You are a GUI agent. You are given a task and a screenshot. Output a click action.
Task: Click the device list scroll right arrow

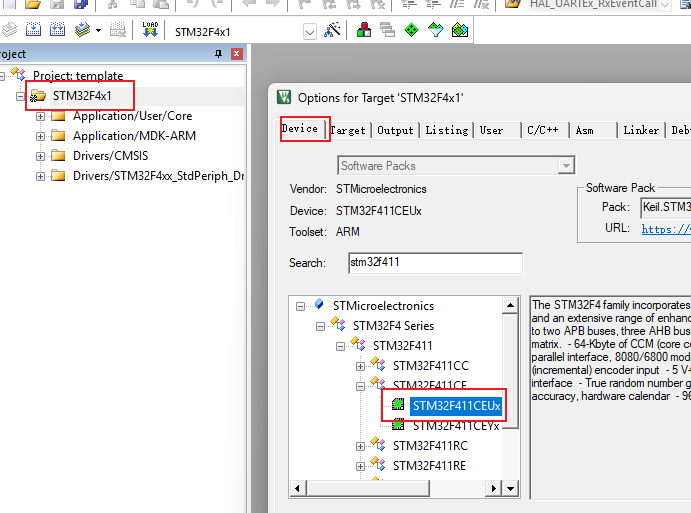(x=494, y=488)
